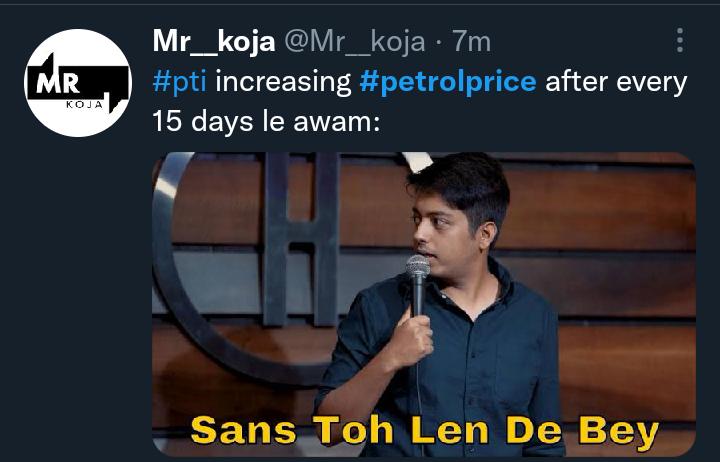Viewport: 720px width, 462px height.
Task: Click the bold Mr__koja display name
Action: (x=214, y=41)
